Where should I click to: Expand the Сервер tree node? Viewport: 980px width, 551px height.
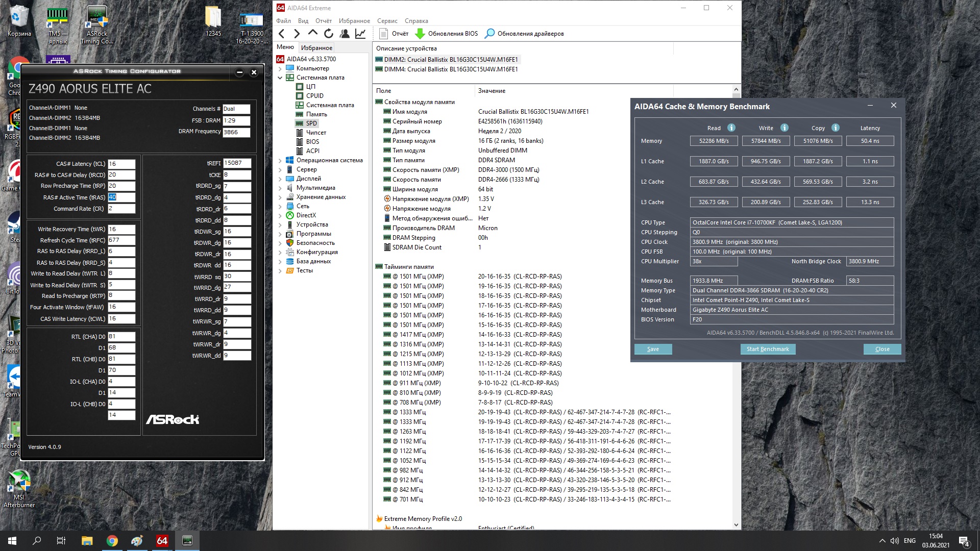(x=280, y=169)
